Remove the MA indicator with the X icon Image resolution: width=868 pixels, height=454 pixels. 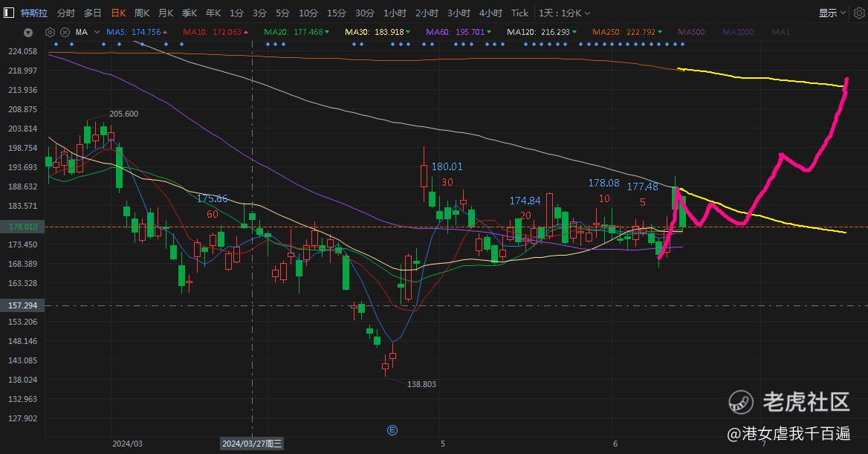(x=65, y=32)
